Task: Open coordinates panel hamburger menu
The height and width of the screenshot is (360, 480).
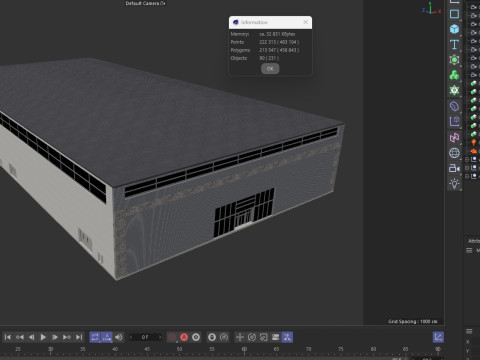Action: coord(469,331)
